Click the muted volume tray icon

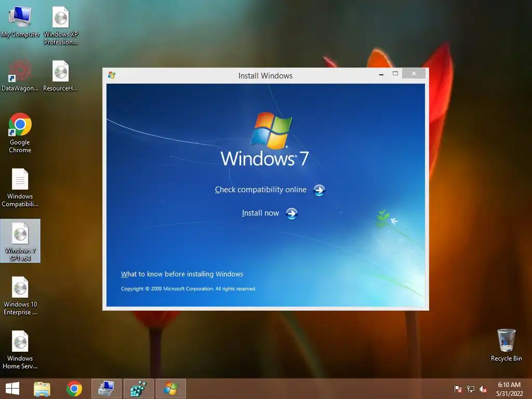pos(483,389)
